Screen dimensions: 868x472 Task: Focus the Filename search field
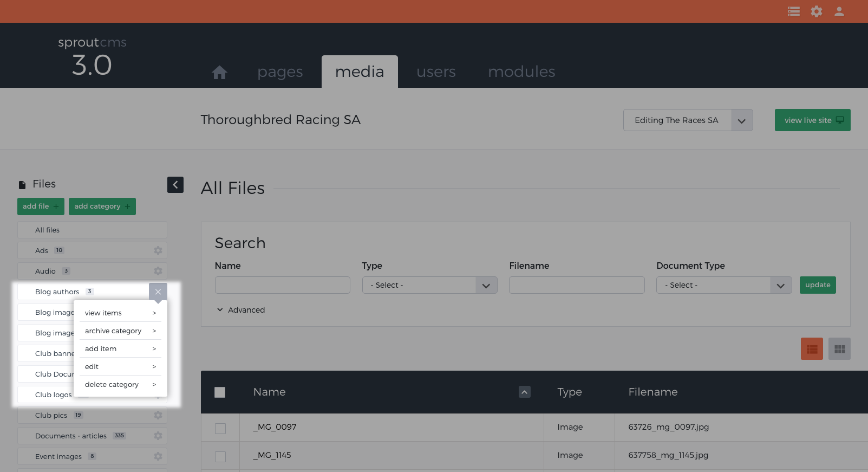(577, 285)
